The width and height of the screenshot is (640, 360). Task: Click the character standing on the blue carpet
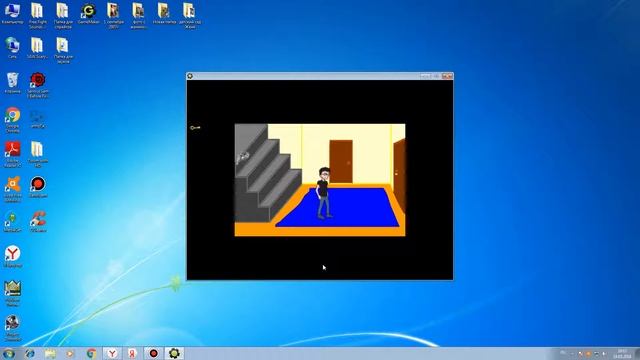(x=324, y=193)
